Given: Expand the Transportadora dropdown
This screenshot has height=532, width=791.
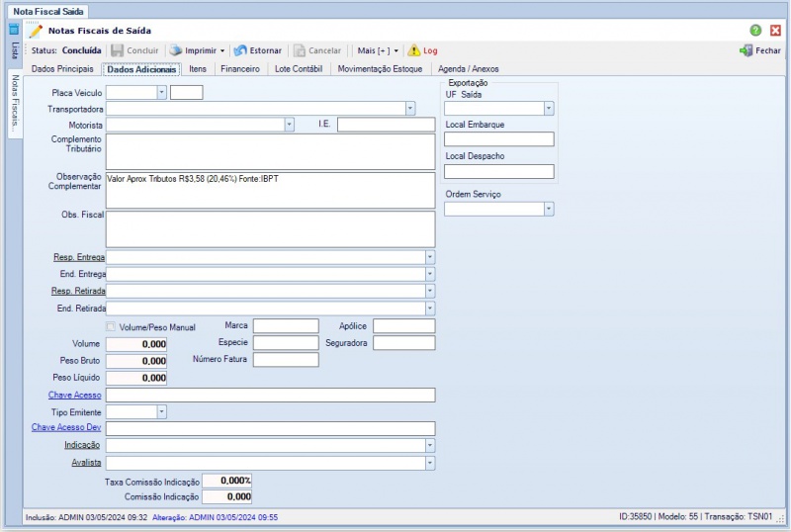Looking at the screenshot, I should [x=409, y=109].
